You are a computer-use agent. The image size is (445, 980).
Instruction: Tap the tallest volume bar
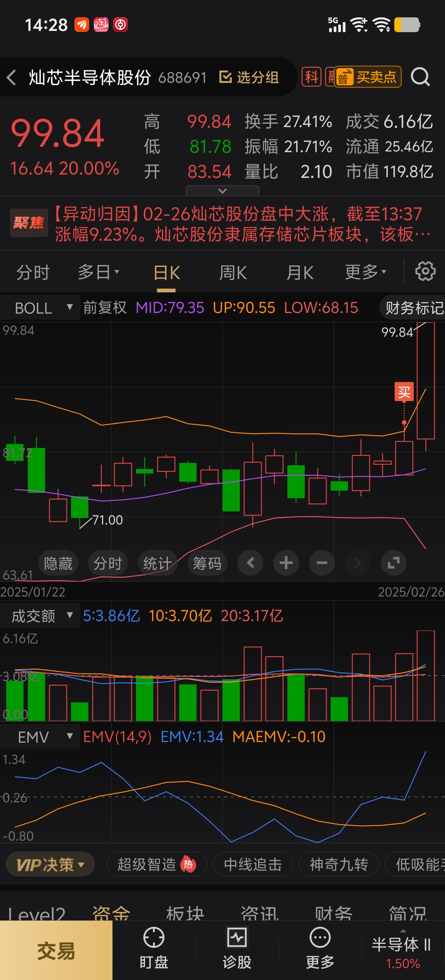[426, 676]
